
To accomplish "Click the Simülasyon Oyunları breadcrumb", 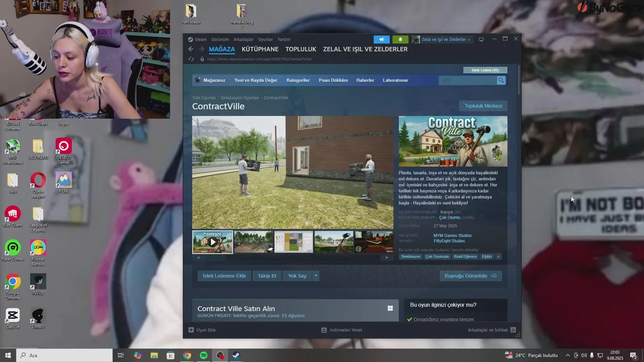I will coord(240,98).
